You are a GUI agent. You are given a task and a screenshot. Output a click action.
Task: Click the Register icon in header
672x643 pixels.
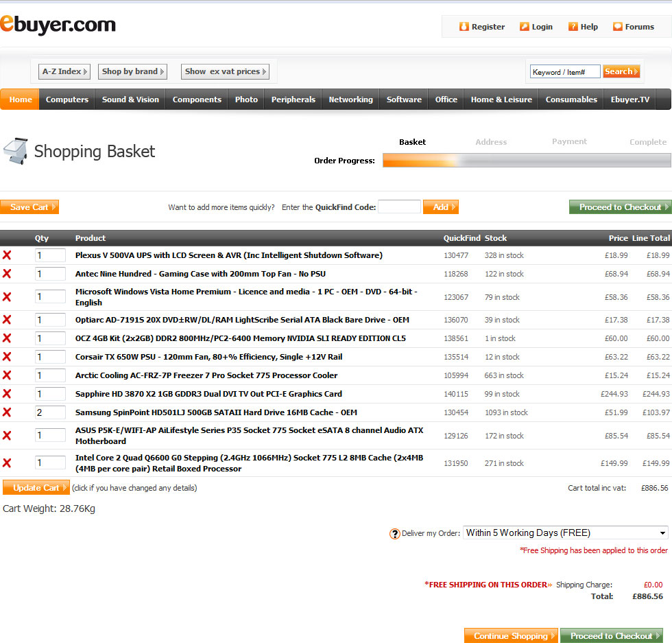pos(464,27)
